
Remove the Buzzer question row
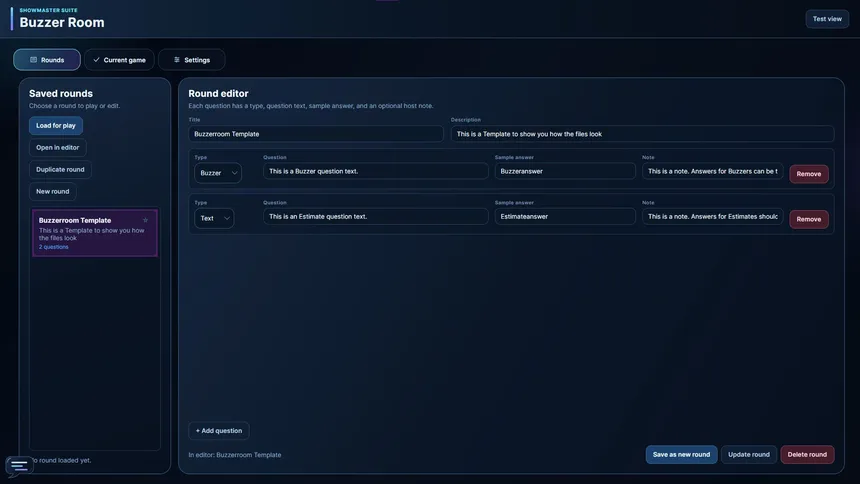pyautogui.click(x=808, y=174)
